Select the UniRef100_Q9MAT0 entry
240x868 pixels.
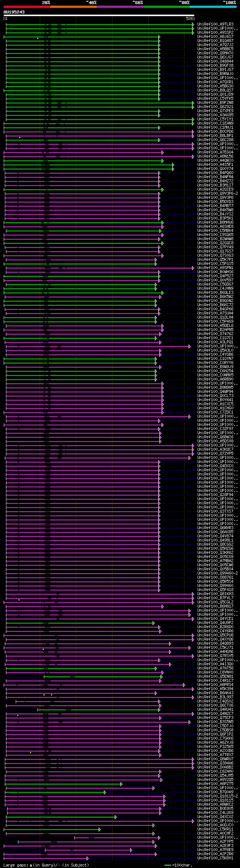pos(215,53)
